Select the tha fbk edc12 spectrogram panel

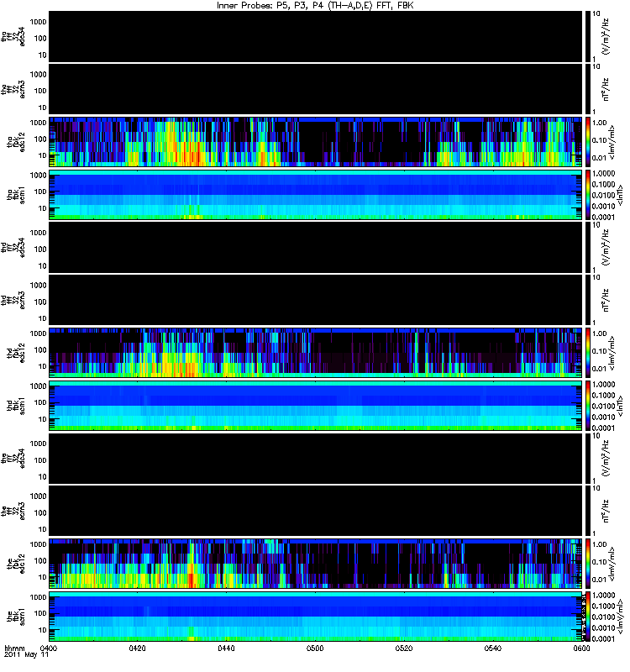[316, 141]
